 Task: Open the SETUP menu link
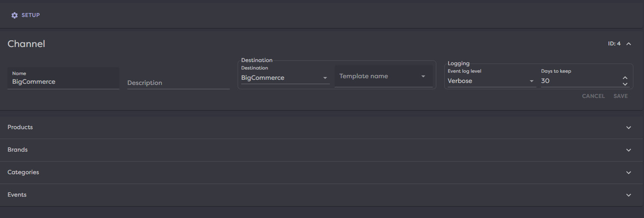[x=30, y=15]
